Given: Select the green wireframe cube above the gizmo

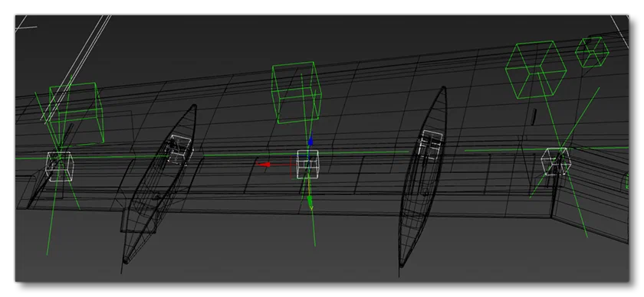Looking at the screenshot, I should [x=296, y=93].
